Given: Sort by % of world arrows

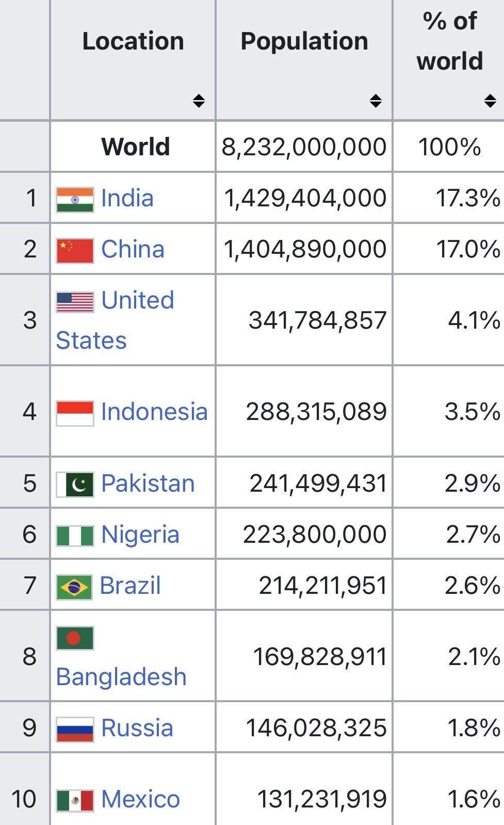Looking at the screenshot, I should pos(490,101).
